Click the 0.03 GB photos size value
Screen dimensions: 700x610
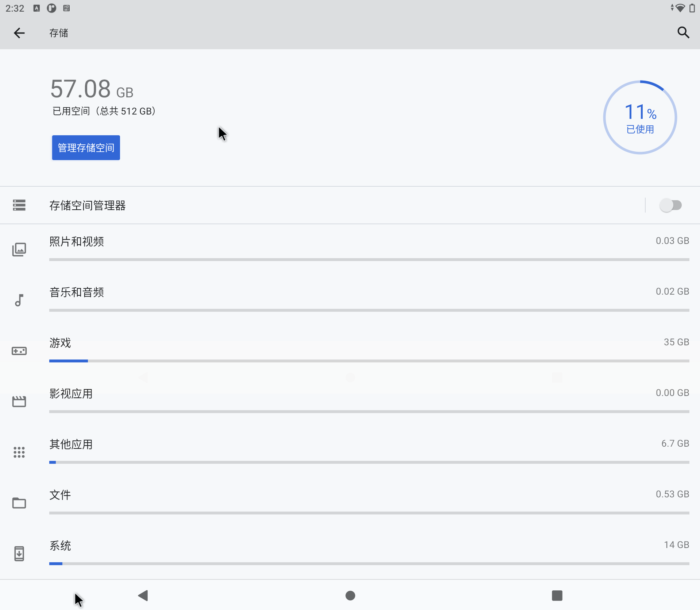(x=672, y=241)
